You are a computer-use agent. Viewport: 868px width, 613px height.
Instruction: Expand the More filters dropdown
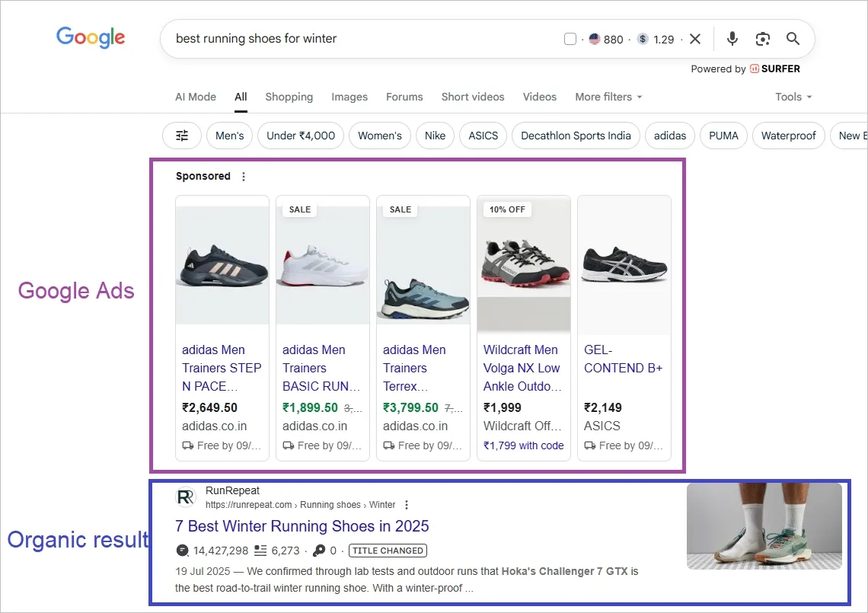[x=608, y=97]
